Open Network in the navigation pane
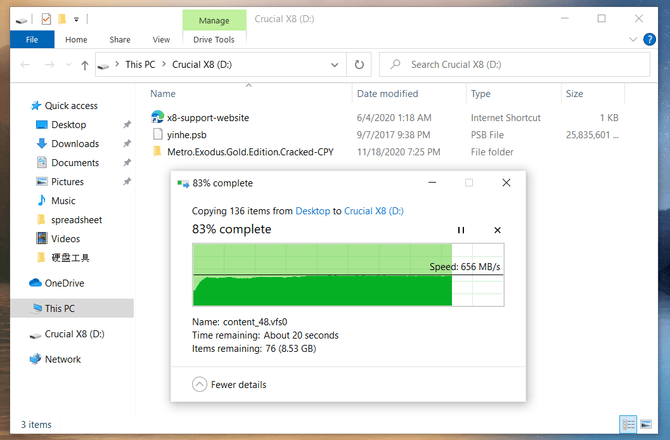Image resolution: width=670 pixels, height=440 pixels. pyautogui.click(x=62, y=359)
